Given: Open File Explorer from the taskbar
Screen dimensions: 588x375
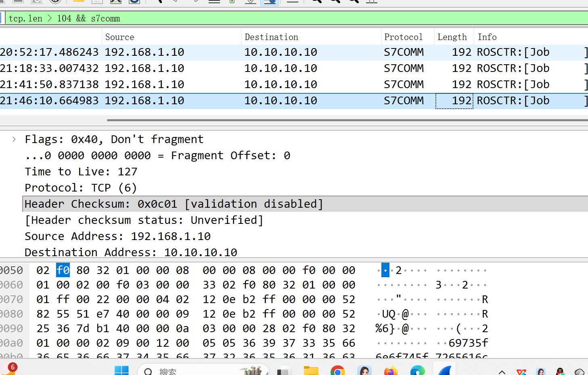Looking at the screenshot, I should coord(311,371).
